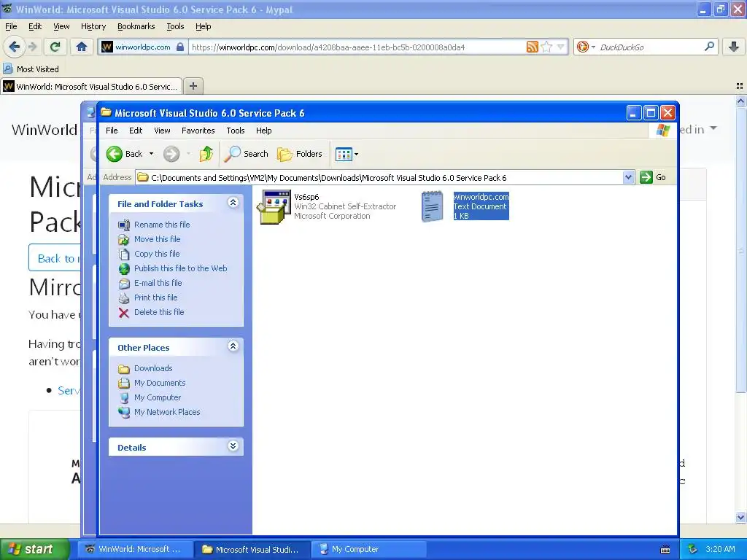Open a new browser tab with plus
This screenshot has height=560, width=747.
(x=193, y=86)
